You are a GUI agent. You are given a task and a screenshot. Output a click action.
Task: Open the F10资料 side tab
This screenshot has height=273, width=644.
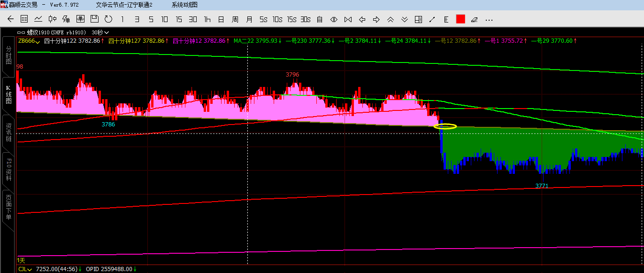pos(8,170)
